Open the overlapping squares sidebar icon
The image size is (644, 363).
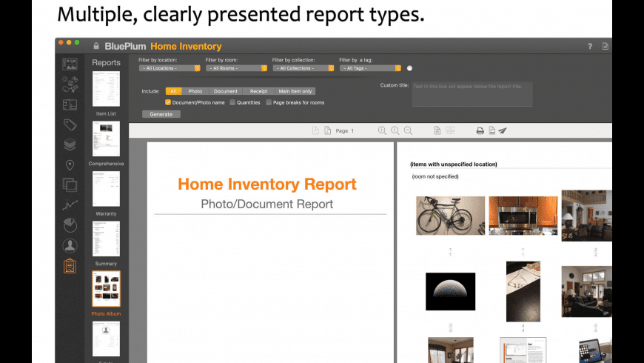tap(70, 184)
